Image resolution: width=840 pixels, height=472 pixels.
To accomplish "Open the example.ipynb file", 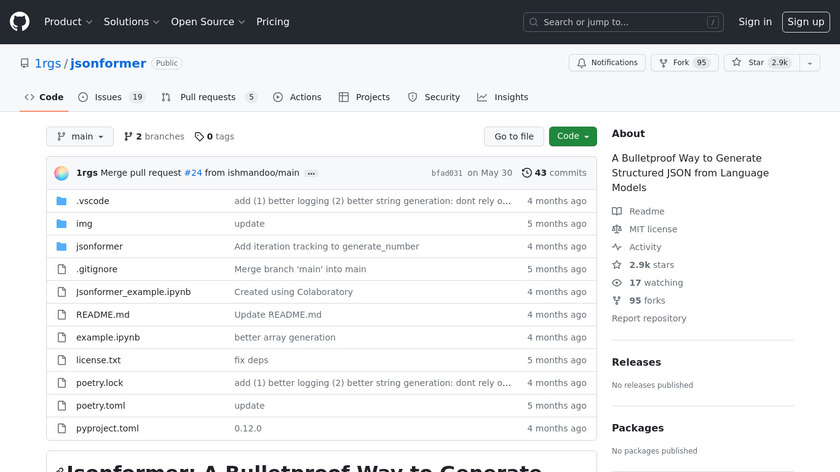I will [x=108, y=338].
